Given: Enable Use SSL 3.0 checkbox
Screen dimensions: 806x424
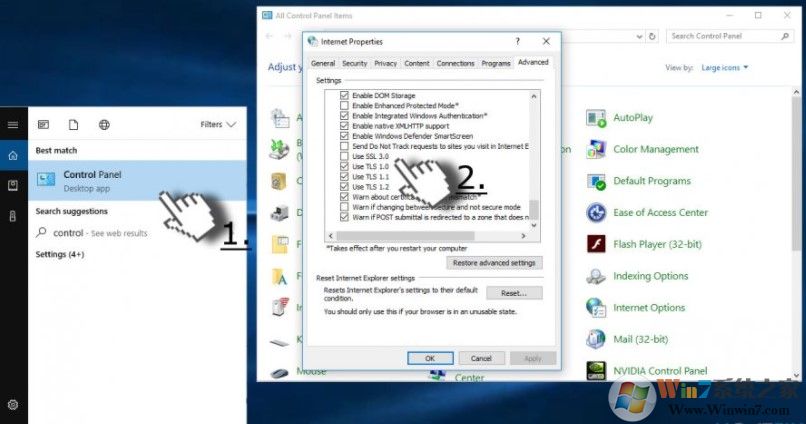Looking at the screenshot, I should [x=344, y=156].
